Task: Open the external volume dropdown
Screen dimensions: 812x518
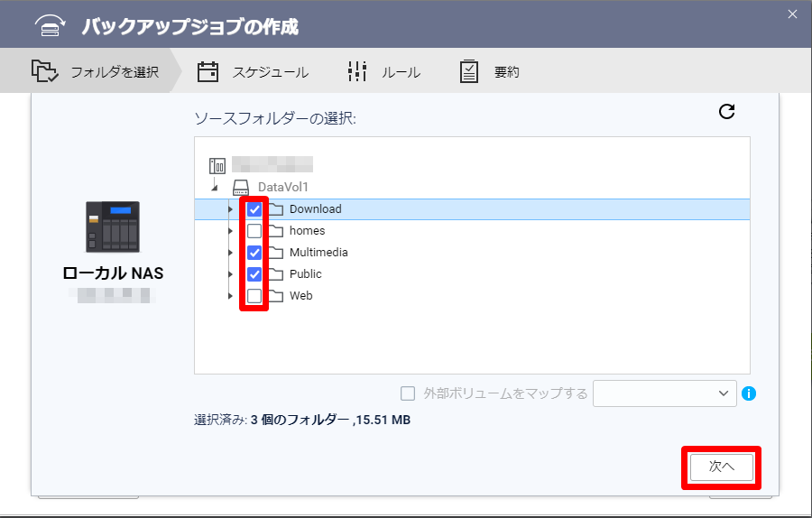Action: point(664,393)
